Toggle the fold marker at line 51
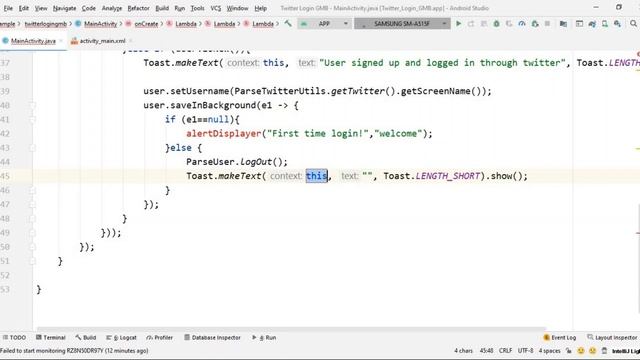The height and width of the screenshot is (360, 640). pos(33,261)
